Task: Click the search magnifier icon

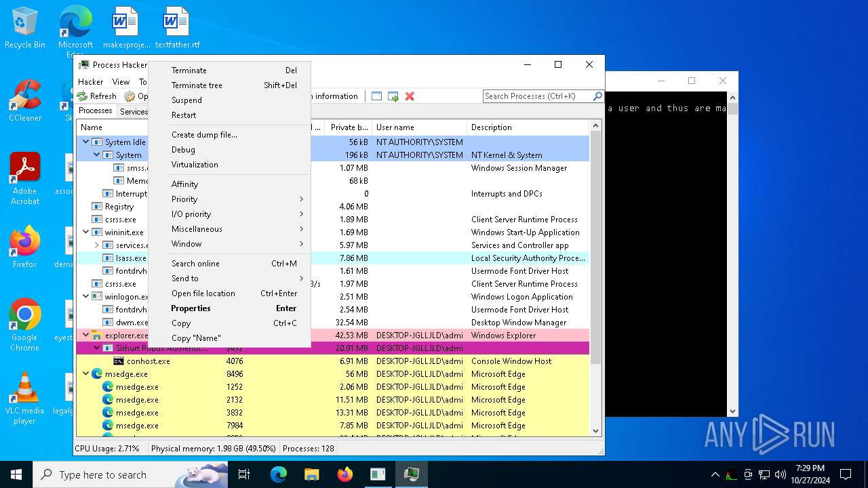Action: [597, 96]
